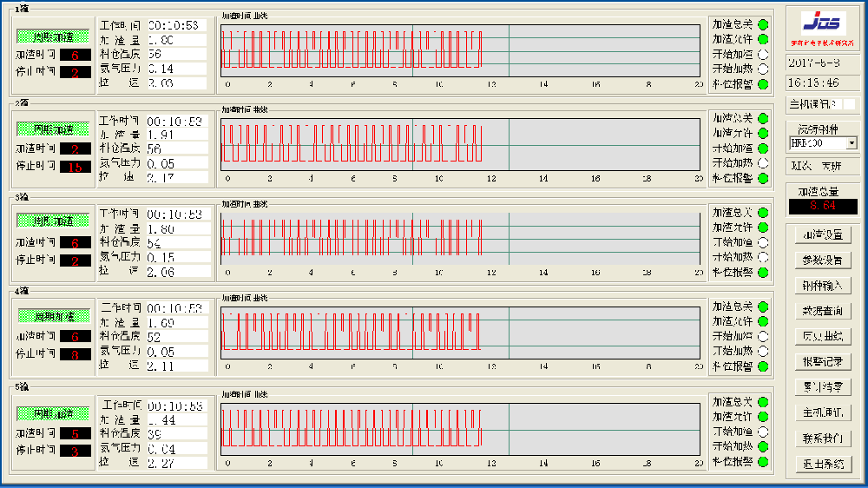Click stream 4 料仓温度 value 52

(177, 337)
